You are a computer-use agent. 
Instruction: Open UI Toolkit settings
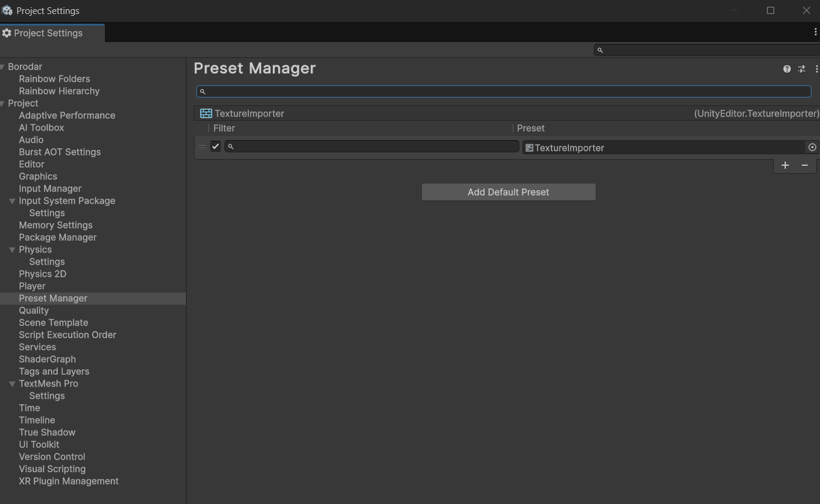[x=39, y=444]
